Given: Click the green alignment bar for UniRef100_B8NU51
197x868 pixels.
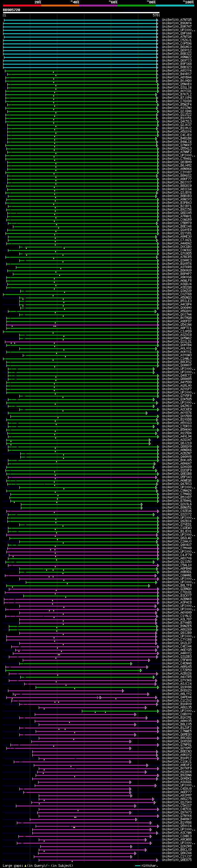Looking at the screenshot, I should [x=82, y=507].
